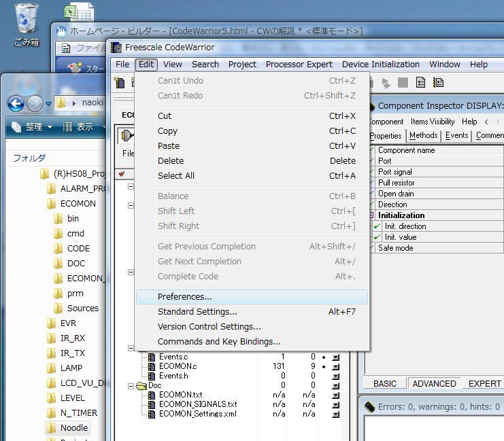Open interface popup on Events.c row
Image resolution: width=504 pixels, height=441 pixels.
click(x=335, y=357)
